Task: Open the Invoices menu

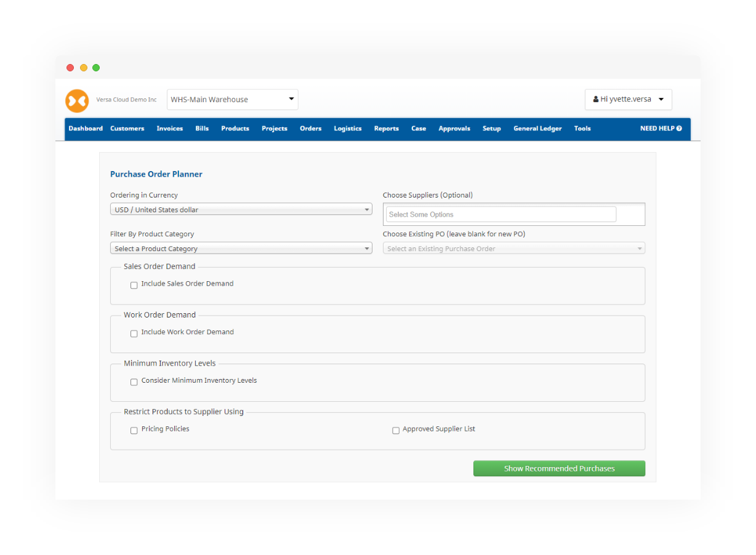Action: pos(170,129)
